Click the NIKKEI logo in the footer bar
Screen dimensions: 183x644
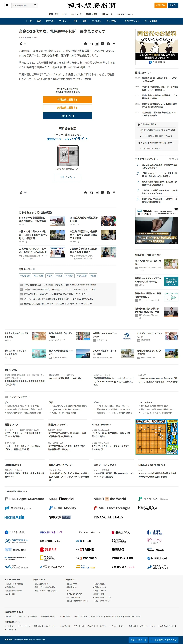[9, 639]
